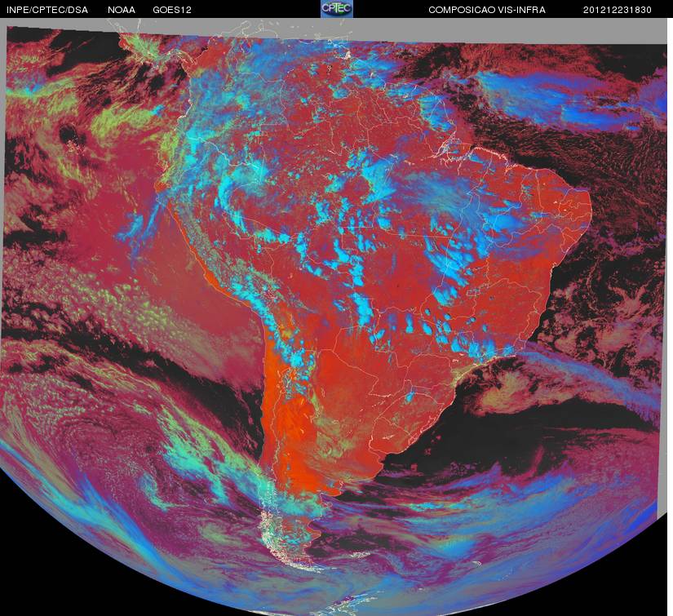
Task: Click the GOES12 satellite label
Action: [x=172, y=10]
